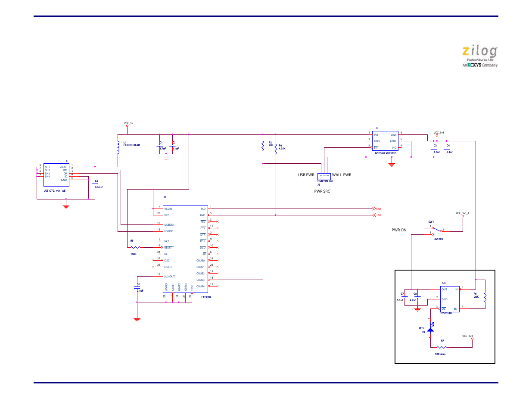
Task: Click the USBDM pin label
Action: [x=169, y=225]
